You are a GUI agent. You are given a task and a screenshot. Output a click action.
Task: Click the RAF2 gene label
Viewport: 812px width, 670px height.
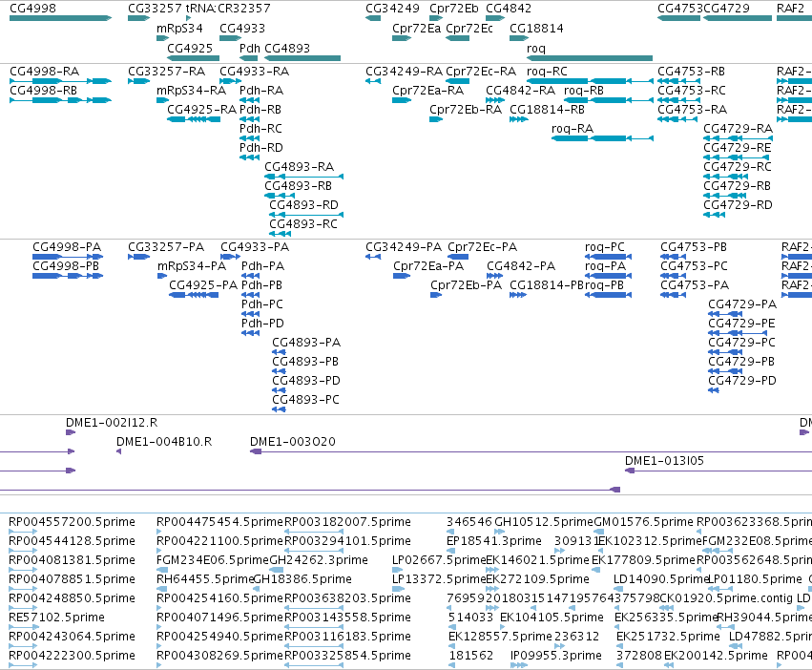pos(790,9)
